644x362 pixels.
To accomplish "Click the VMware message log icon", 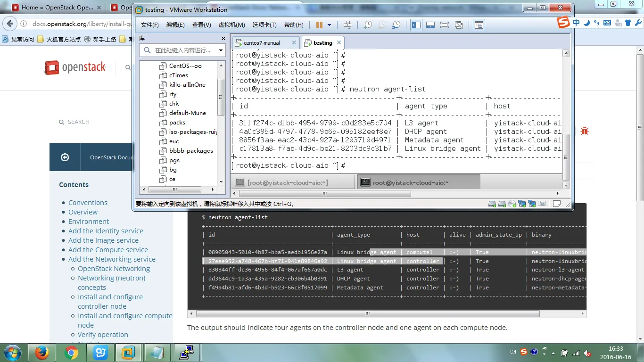I will (557, 204).
